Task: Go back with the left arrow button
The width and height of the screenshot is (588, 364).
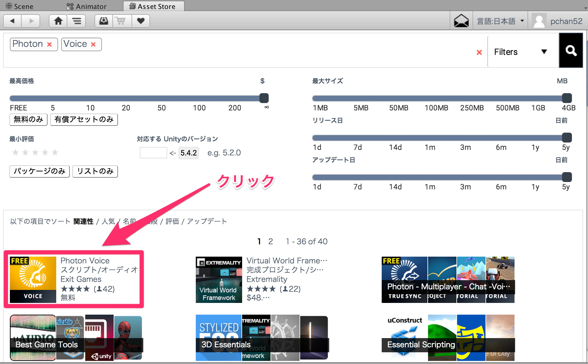Action: (x=12, y=21)
